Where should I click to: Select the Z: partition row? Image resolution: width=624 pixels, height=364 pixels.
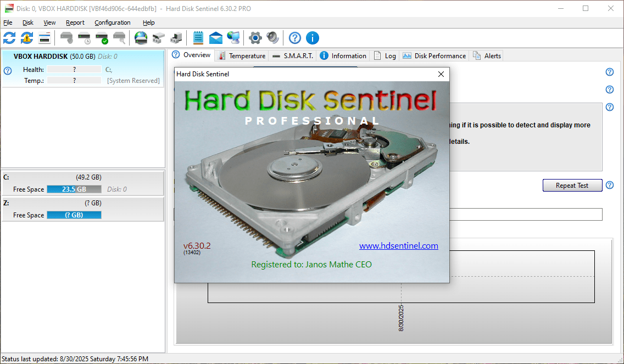(x=83, y=209)
